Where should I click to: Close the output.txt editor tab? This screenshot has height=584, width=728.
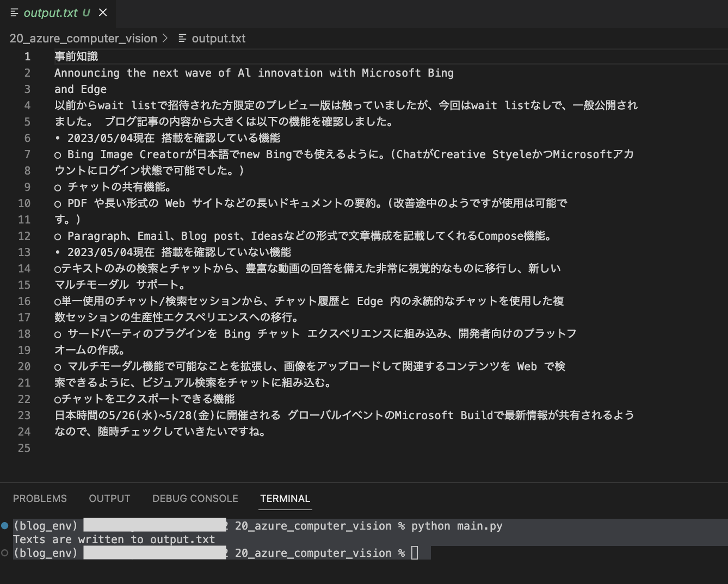coord(103,13)
